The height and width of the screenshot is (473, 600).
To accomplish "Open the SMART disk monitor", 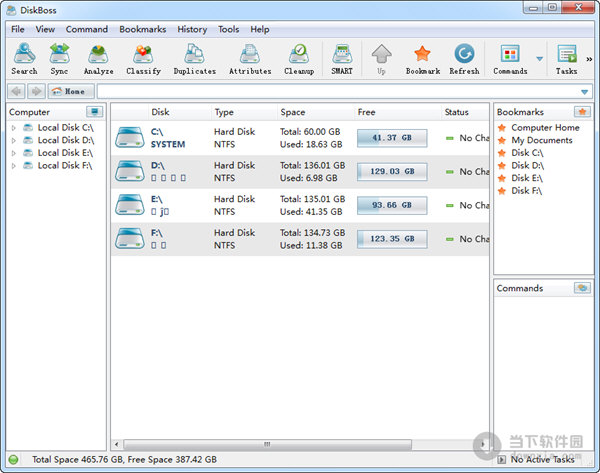I will click(x=342, y=59).
